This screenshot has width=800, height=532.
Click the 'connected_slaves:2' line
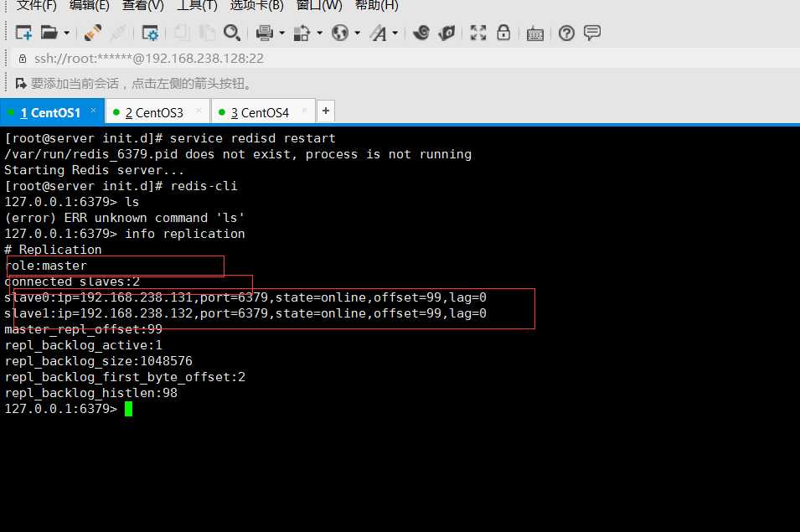point(72,281)
